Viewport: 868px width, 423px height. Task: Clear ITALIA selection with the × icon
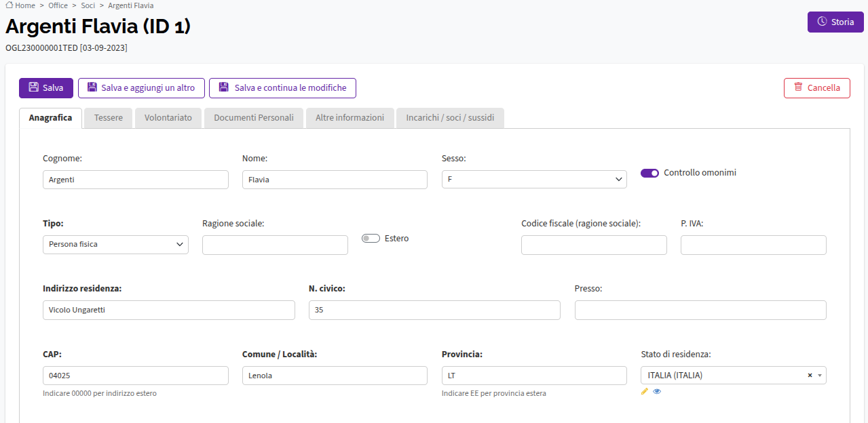(810, 376)
